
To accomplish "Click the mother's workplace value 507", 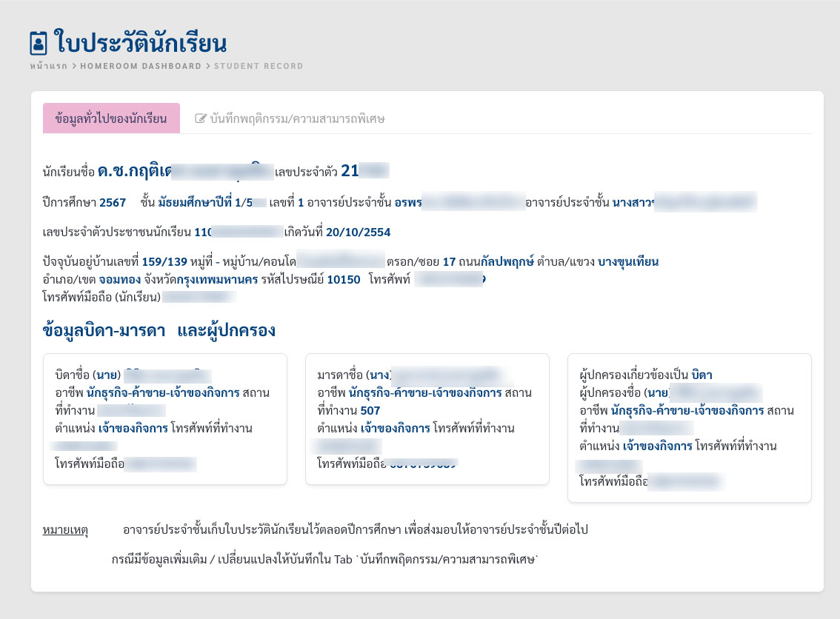I will click(370, 410).
